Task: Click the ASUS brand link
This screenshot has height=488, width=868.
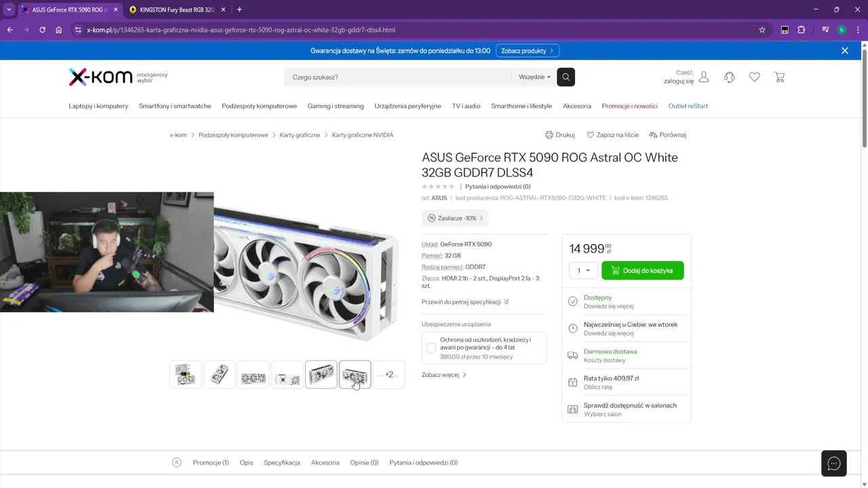Action: (x=439, y=198)
